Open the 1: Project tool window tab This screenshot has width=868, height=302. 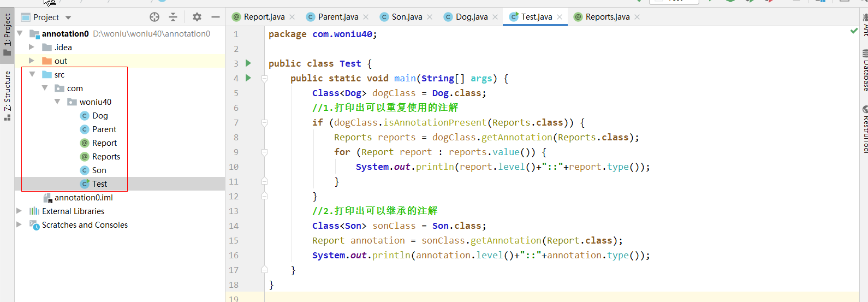(7, 34)
